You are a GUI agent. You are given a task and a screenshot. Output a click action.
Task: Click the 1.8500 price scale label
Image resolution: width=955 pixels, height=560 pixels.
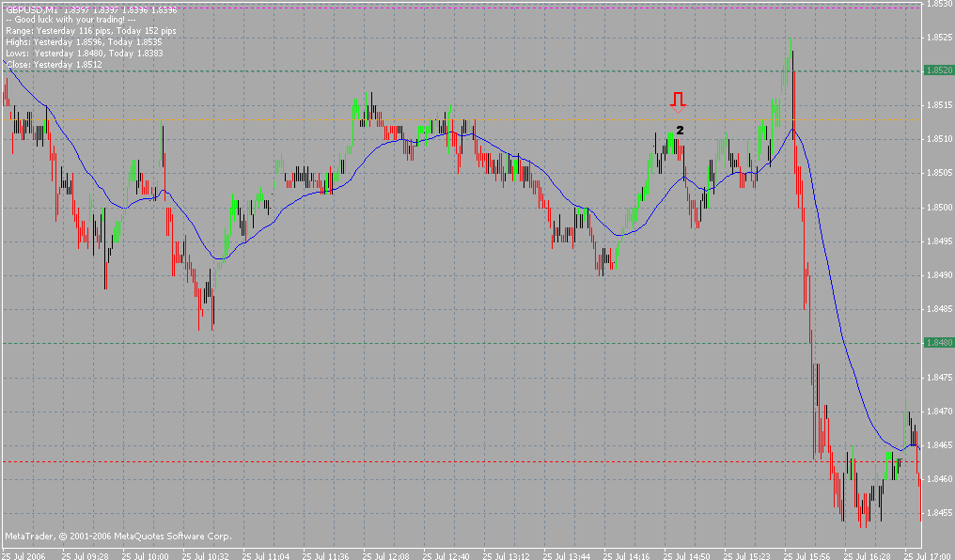point(939,207)
